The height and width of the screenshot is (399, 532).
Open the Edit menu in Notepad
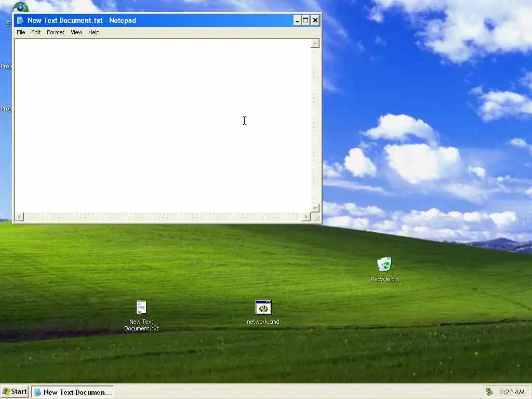[x=36, y=32]
